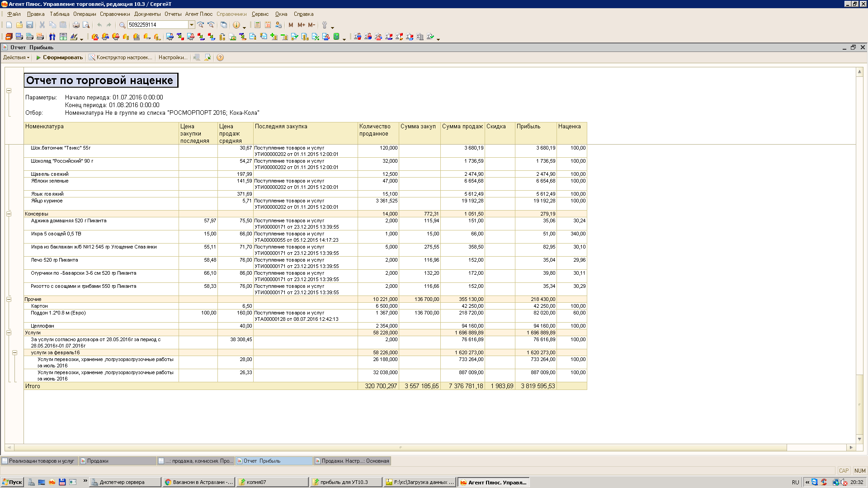The width and height of the screenshot is (868, 488).
Task: Open Диспетчер сервера from taskbar
Action: pos(125,482)
